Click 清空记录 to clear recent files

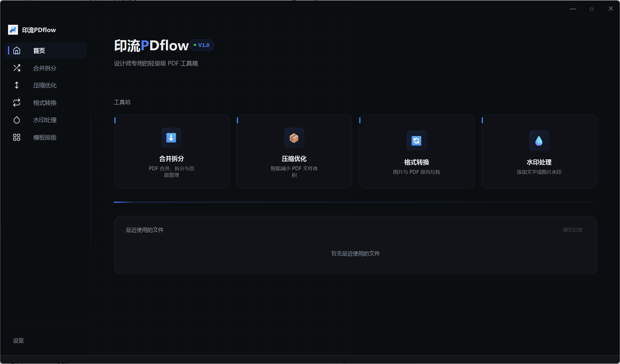click(572, 230)
